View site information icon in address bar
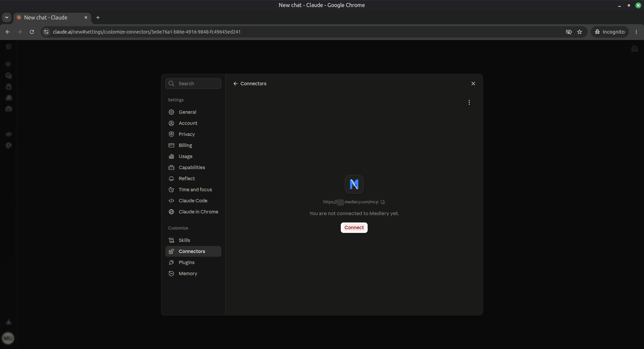This screenshot has width=644, height=349. pos(47,32)
